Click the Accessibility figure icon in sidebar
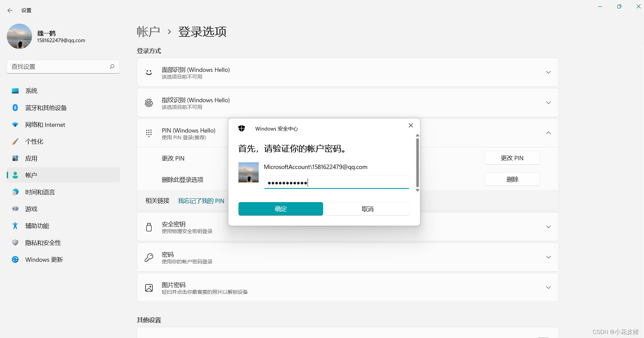 pyautogui.click(x=15, y=226)
